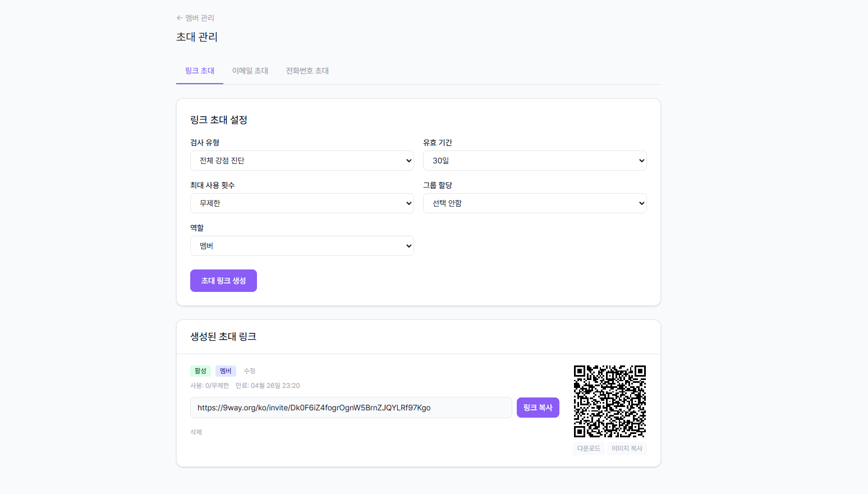
Task: Open the 유효 기간 dropdown
Action: click(534, 160)
